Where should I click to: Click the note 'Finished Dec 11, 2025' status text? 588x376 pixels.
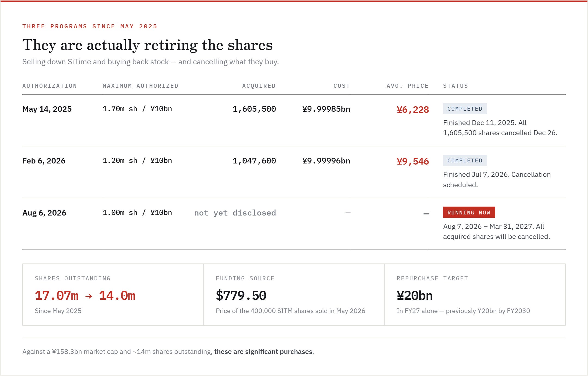tap(500, 128)
